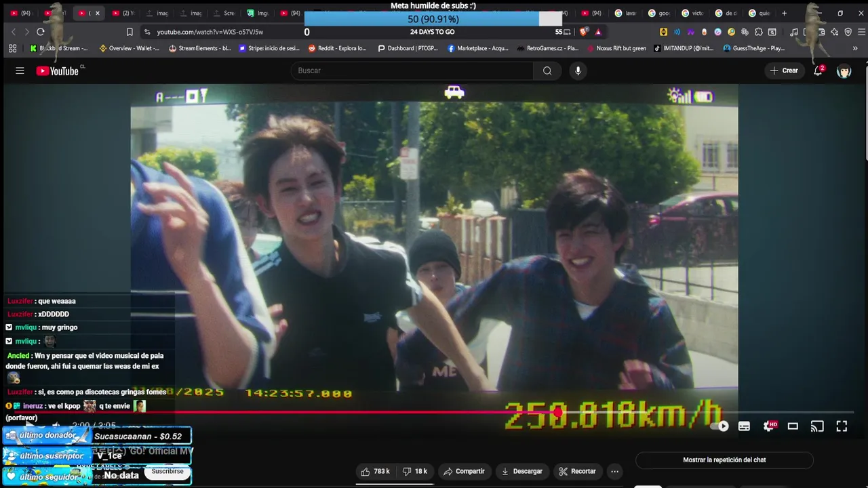Image resolution: width=868 pixels, height=488 pixels.
Task: Open the Overview - Wallet bookmark
Action: tap(130, 48)
